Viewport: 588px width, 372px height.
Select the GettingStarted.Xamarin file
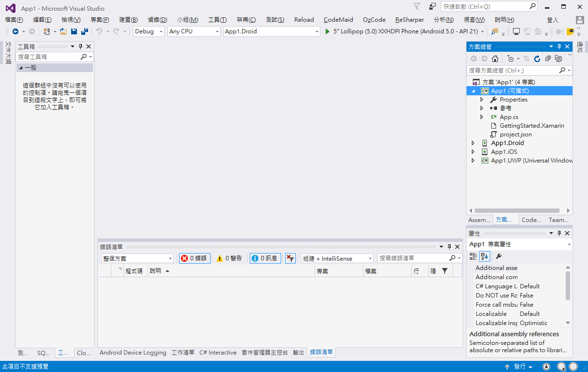tap(531, 126)
